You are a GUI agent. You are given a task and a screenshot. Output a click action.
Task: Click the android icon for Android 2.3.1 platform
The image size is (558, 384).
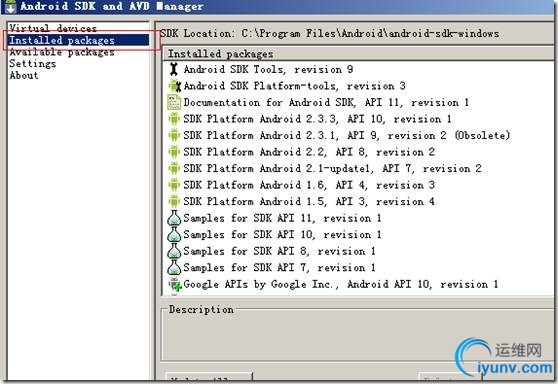pos(174,135)
